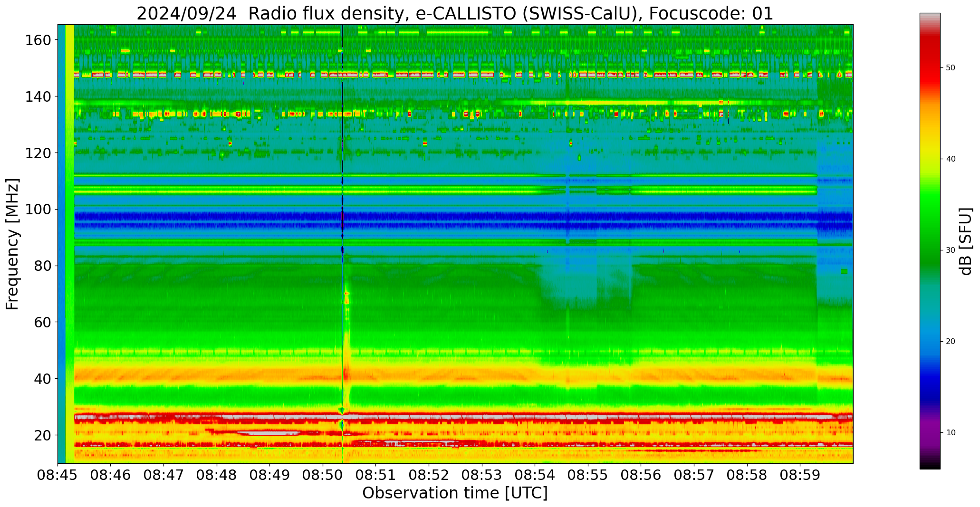This screenshot has height=507, width=980.
Task: Click the 160 frequency tick label
Action: coord(38,40)
